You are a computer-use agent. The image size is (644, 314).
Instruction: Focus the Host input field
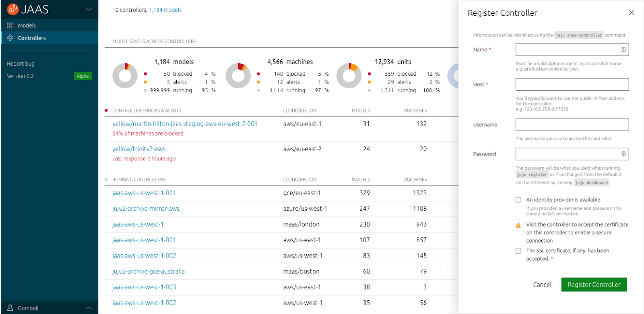tap(572, 84)
